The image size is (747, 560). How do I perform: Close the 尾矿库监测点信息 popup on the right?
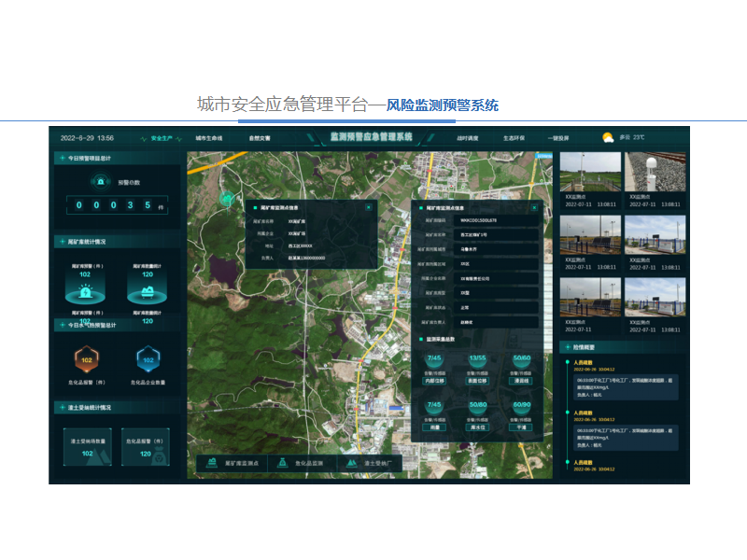pos(534,207)
